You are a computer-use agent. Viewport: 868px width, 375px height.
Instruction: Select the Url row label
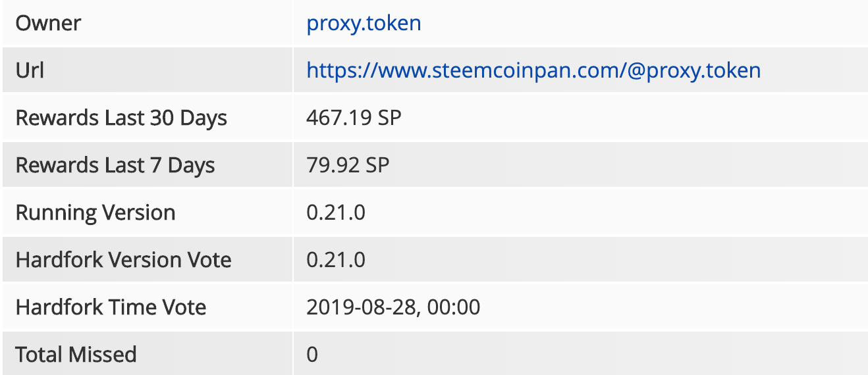[30, 70]
